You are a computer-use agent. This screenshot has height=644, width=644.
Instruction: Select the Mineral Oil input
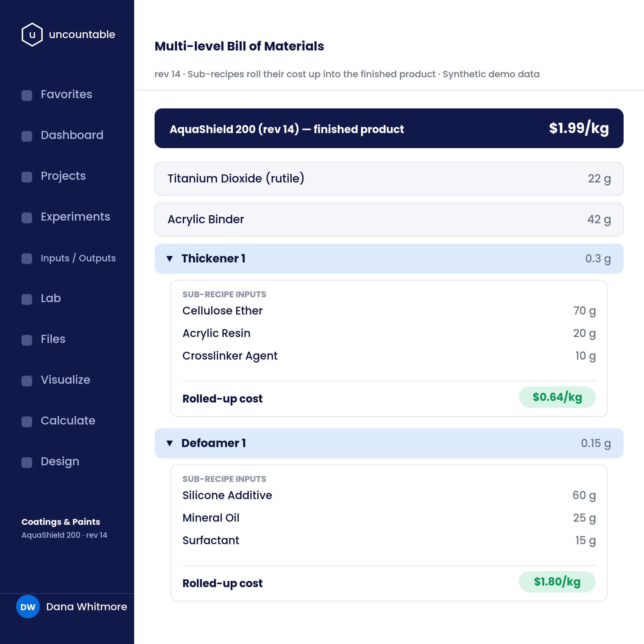(x=211, y=518)
